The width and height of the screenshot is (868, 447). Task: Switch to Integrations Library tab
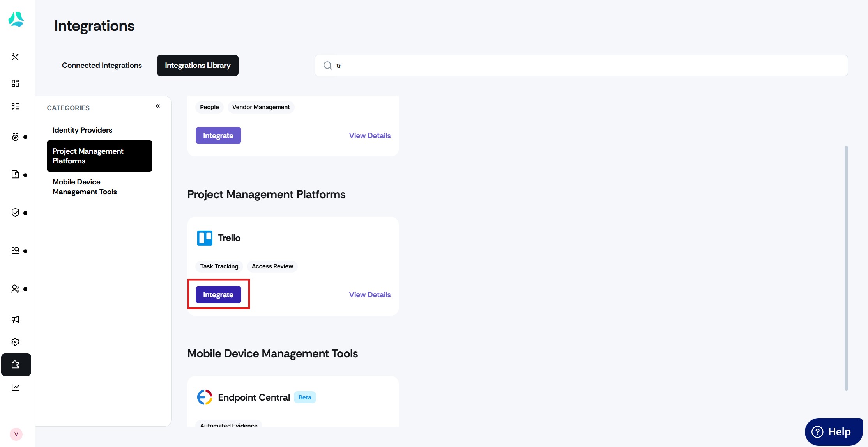[198, 66]
